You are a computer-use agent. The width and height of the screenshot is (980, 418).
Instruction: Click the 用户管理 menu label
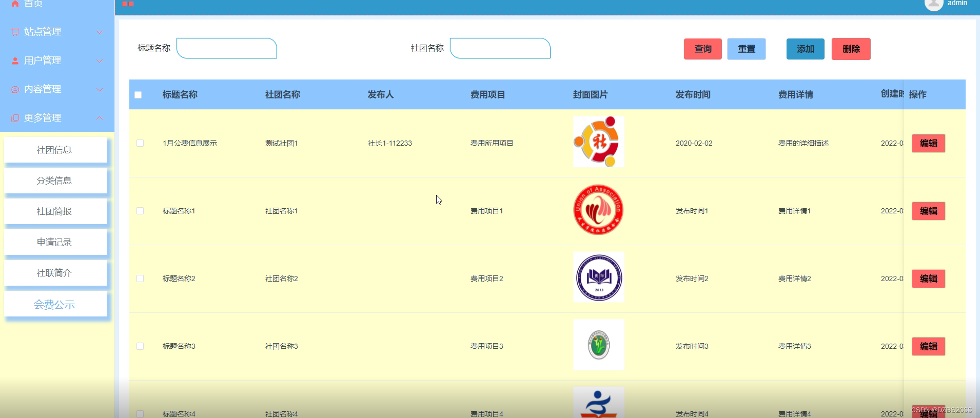[x=43, y=61]
